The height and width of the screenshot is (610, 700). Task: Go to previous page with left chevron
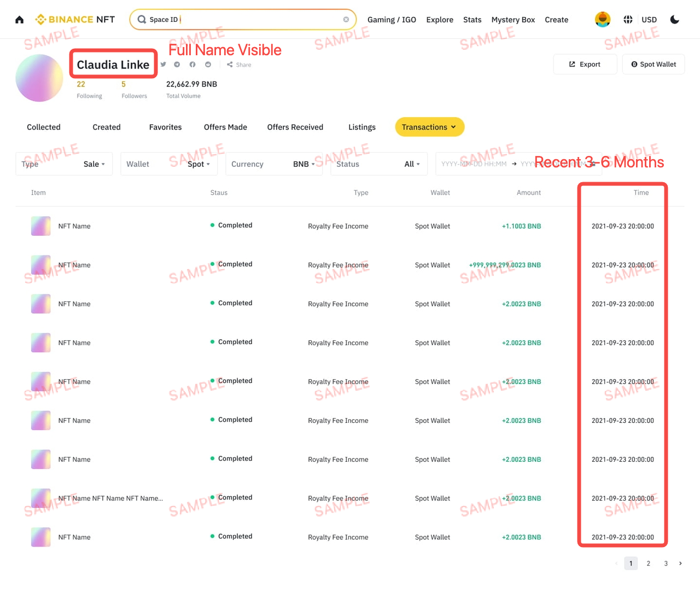pyautogui.click(x=616, y=563)
